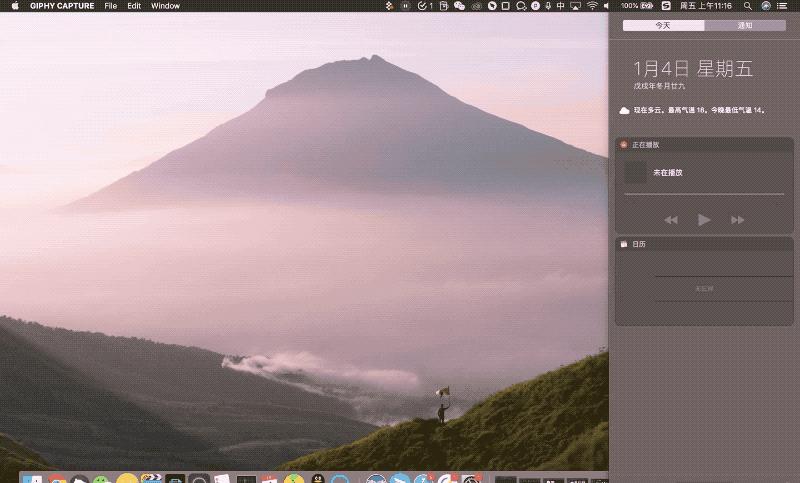The height and width of the screenshot is (483, 800).
Task: Click the cloud weather icon
Action: (x=624, y=110)
